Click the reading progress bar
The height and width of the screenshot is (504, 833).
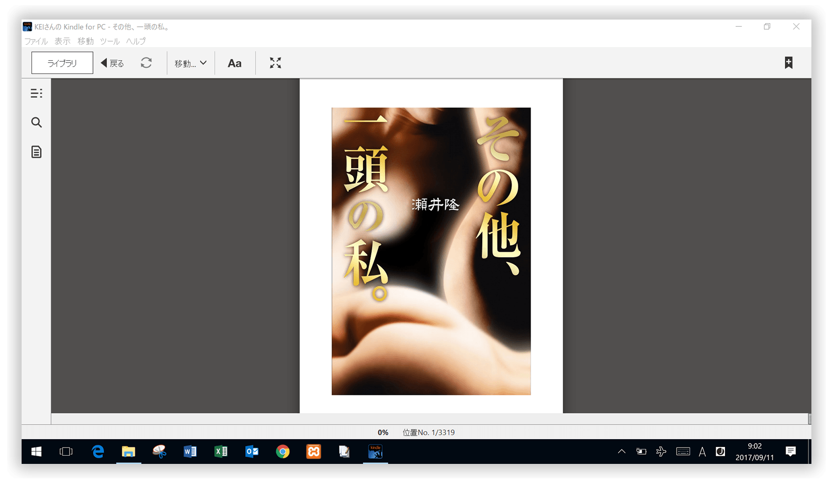[431, 419]
